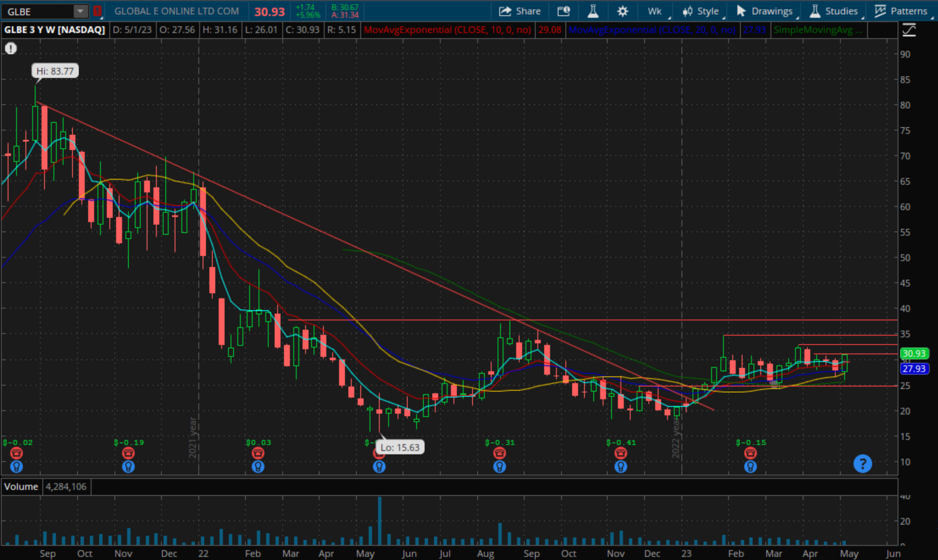Select the green SimpleMovingAvg study label
938x560 pixels.
818,30
